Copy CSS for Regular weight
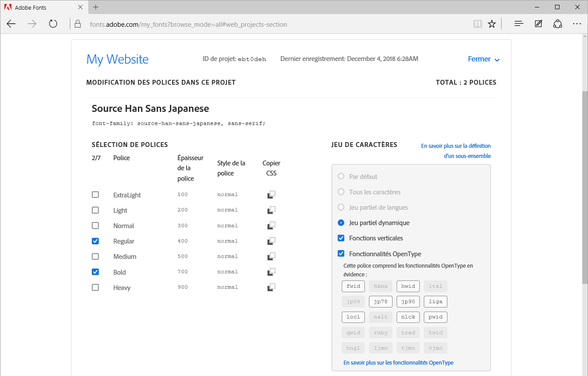The width and height of the screenshot is (588, 376). [271, 241]
